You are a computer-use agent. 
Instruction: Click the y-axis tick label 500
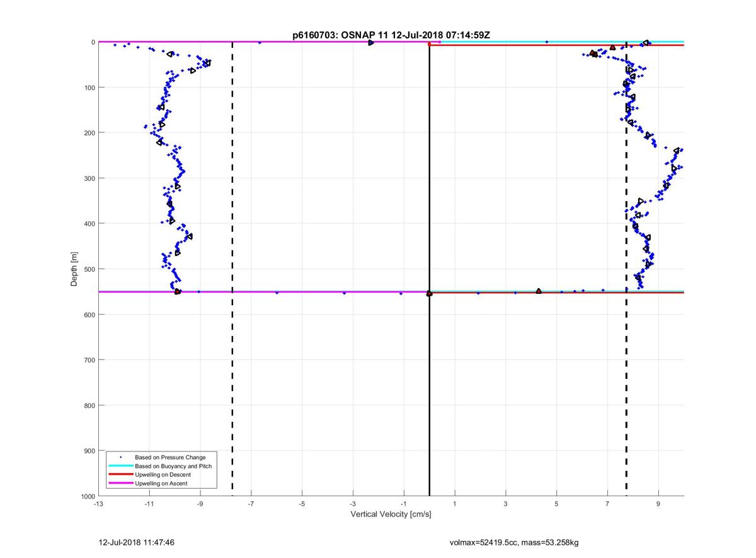(88, 269)
